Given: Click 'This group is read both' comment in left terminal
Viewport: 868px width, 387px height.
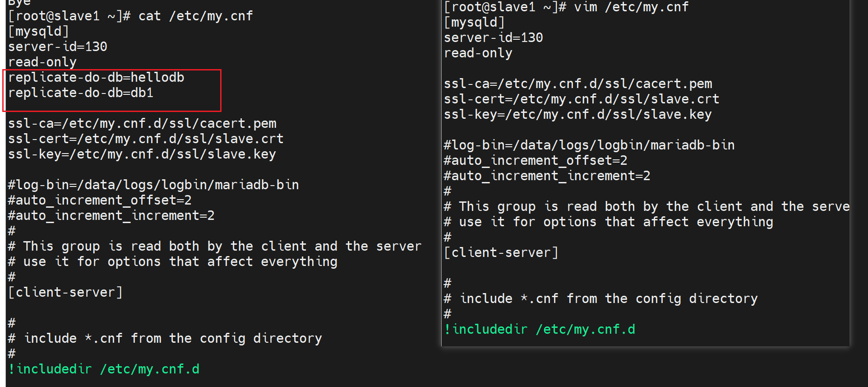Looking at the screenshot, I should 215,247.
